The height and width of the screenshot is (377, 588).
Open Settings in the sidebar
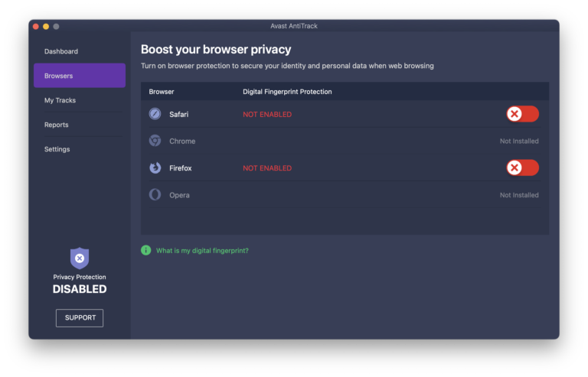(x=57, y=149)
